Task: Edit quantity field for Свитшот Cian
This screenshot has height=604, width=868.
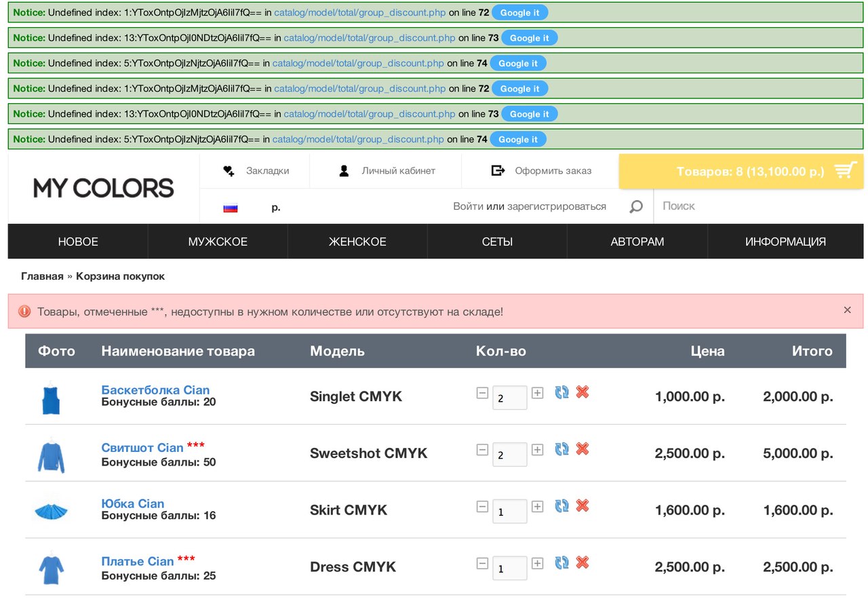Action: (x=510, y=455)
